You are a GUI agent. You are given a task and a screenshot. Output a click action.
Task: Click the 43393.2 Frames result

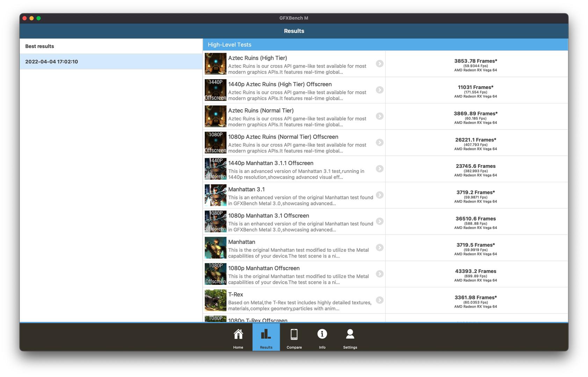pyautogui.click(x=476, y=271)
